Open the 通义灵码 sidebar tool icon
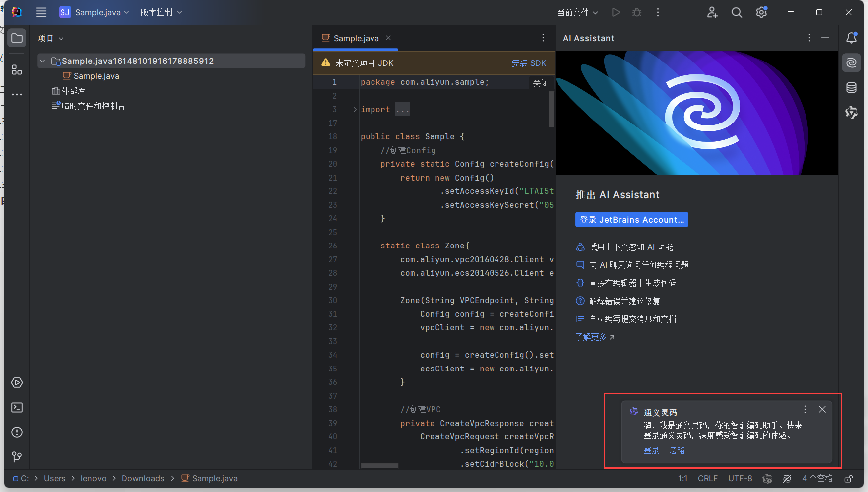Viewport: 868px width, 492px height. (852, 113)
